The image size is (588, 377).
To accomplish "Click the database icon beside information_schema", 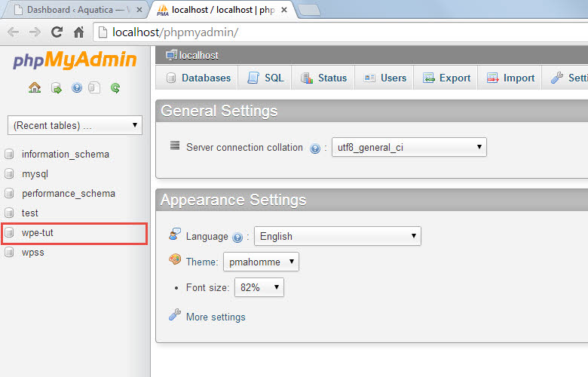I will (9, 154).
